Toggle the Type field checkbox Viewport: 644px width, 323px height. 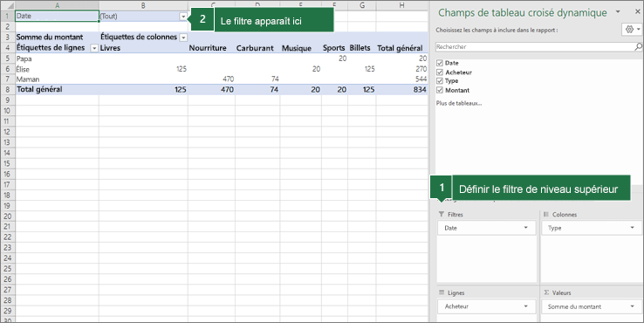(440, 81)
